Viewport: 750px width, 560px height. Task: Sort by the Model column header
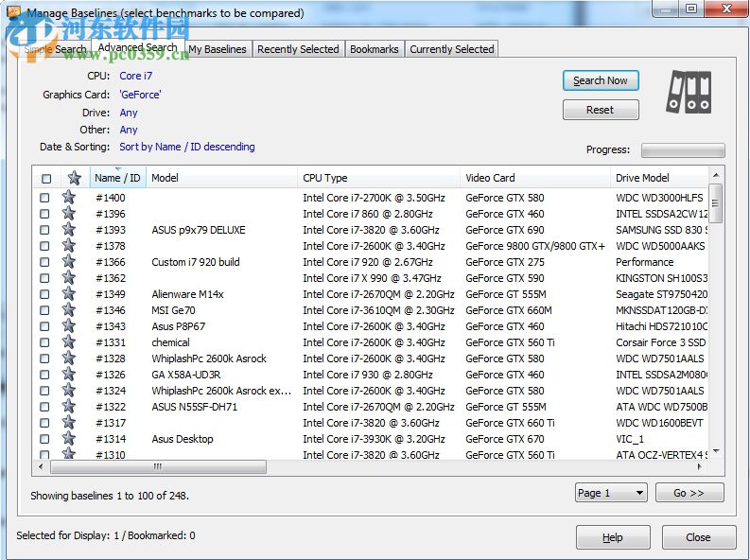tap(221, 178)
